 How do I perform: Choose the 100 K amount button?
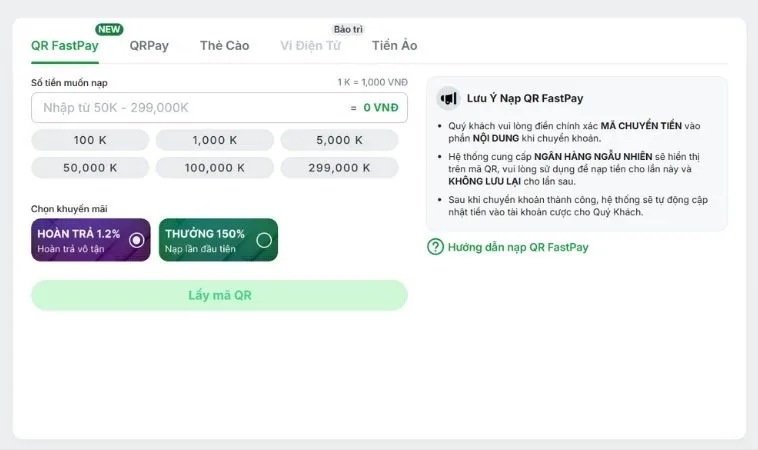click(90, 140)
